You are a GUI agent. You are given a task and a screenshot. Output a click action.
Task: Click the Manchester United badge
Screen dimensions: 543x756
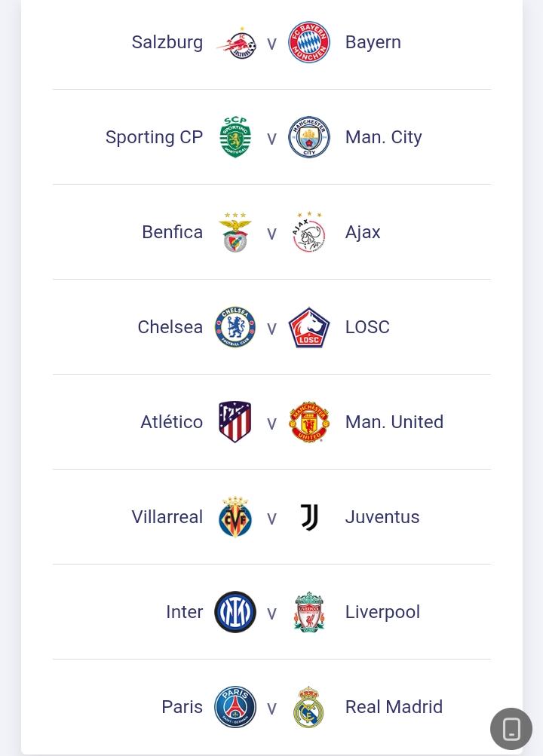(x=309, y=422)
